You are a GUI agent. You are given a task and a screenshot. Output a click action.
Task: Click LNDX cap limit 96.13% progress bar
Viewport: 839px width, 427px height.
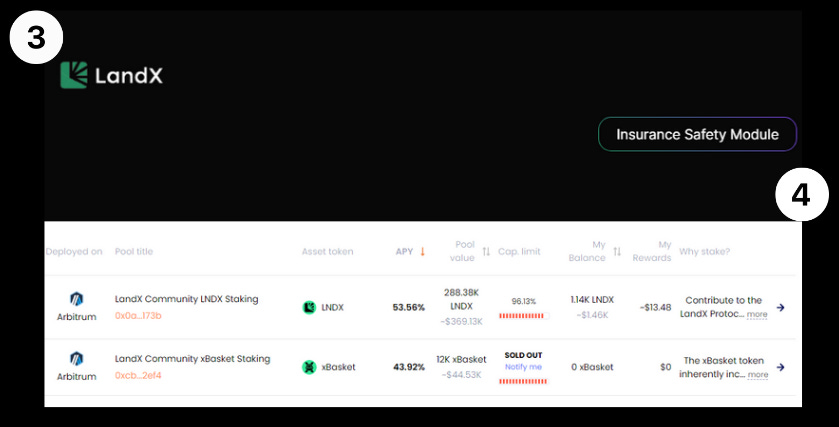pos(524,316)
